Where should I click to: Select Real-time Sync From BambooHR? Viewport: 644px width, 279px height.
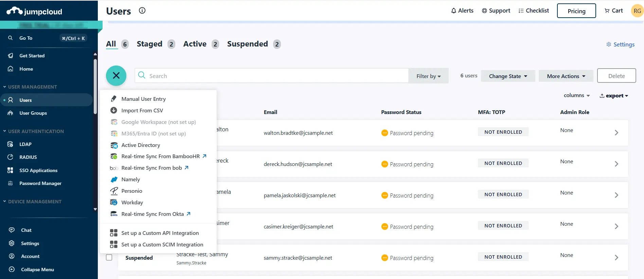[160, 156]
